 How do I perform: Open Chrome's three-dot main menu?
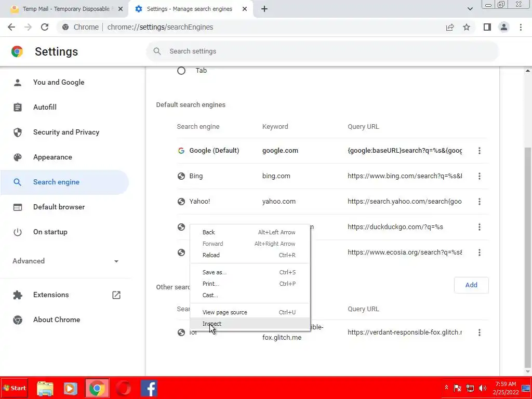[x=521, y=27]
